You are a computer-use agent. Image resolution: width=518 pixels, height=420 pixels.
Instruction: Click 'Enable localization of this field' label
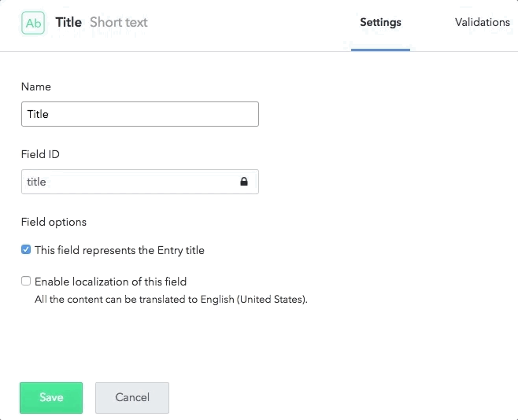tap(110, 281)
